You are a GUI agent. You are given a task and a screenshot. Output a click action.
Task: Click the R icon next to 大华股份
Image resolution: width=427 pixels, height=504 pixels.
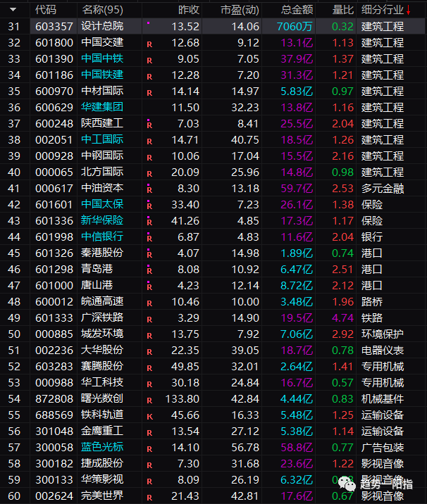click(x=149, y=352)
